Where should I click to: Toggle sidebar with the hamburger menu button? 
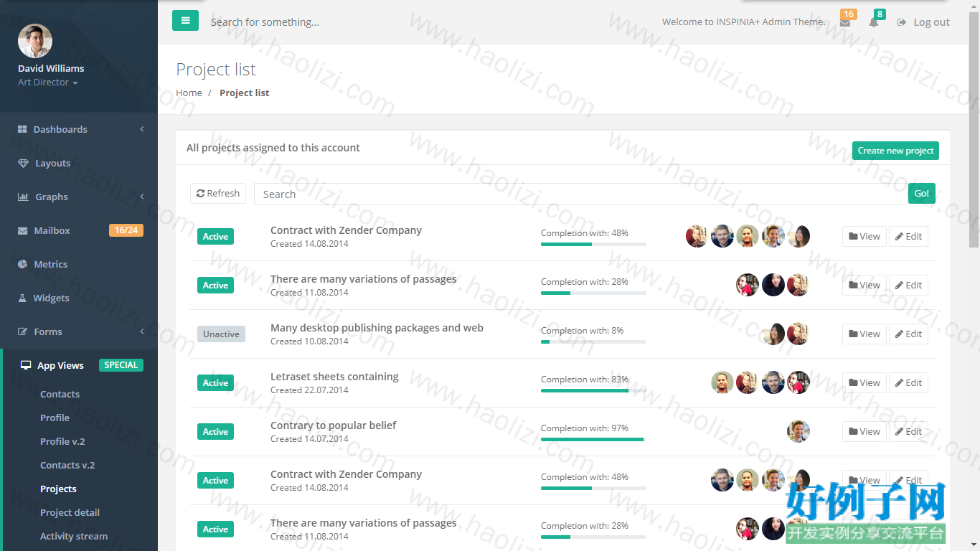185,21
